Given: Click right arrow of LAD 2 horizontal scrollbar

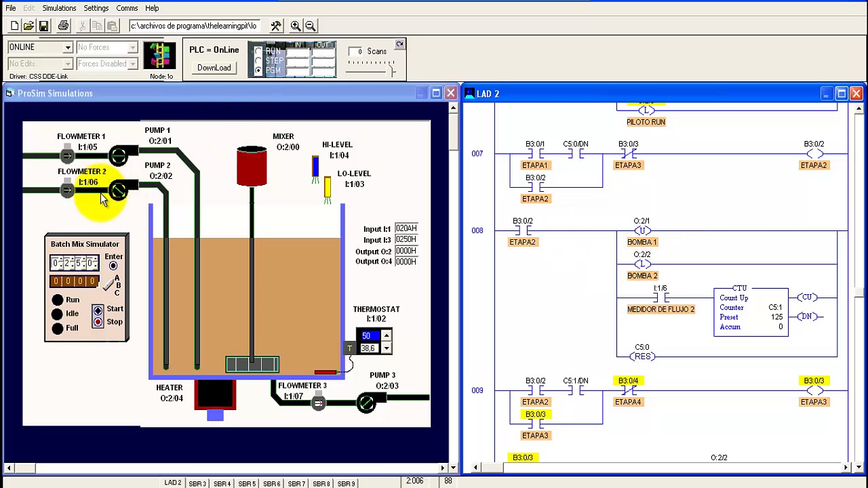Looking at the screenshot, I should coord(846,468).
